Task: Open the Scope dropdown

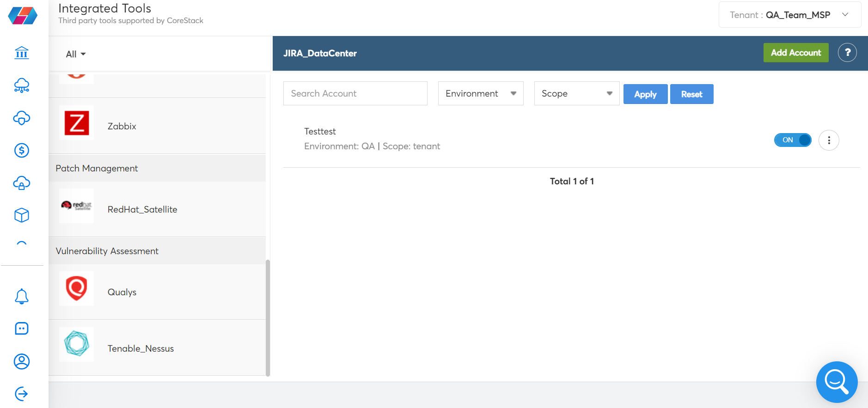Action: (x=577, y=93)
